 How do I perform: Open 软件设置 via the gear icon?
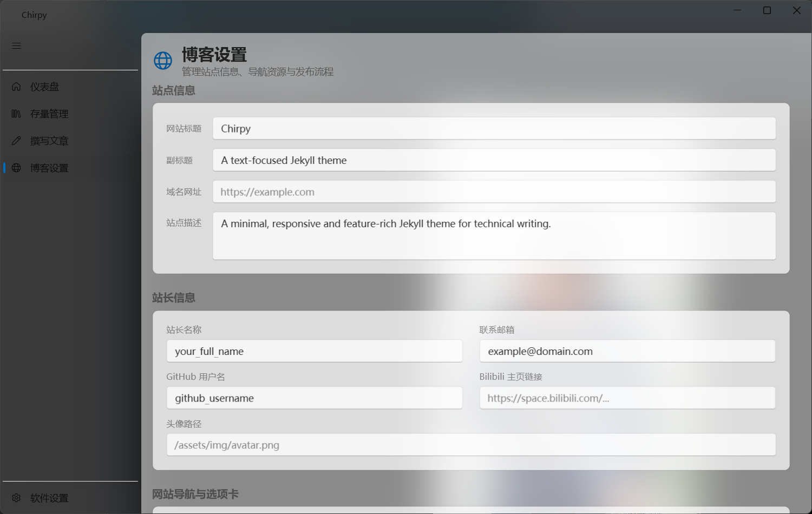pyautogui.click(x=16, y=498)
